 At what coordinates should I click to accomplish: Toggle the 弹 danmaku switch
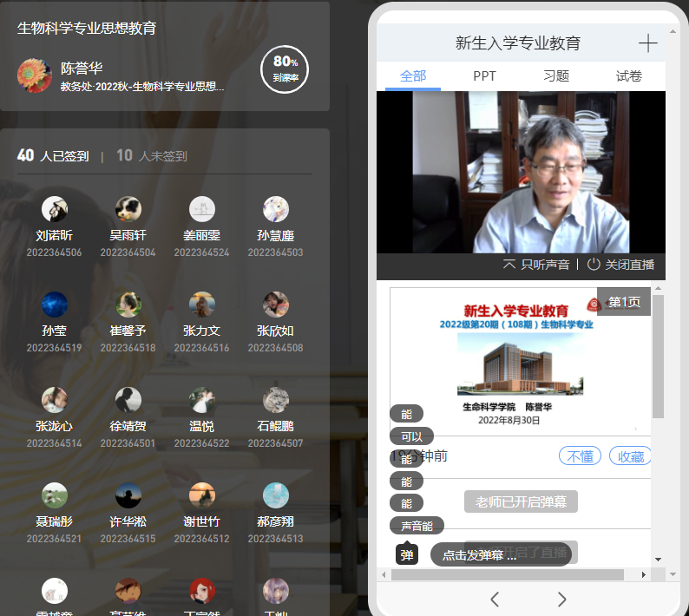pos(407,554)
